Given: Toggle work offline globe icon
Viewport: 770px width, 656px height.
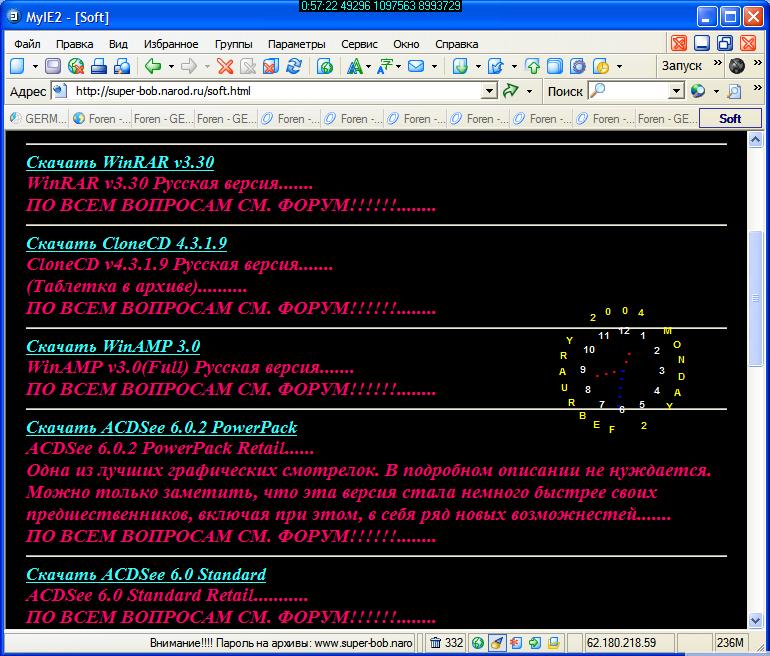Looking at the screenshot, I should coord(76,66).
